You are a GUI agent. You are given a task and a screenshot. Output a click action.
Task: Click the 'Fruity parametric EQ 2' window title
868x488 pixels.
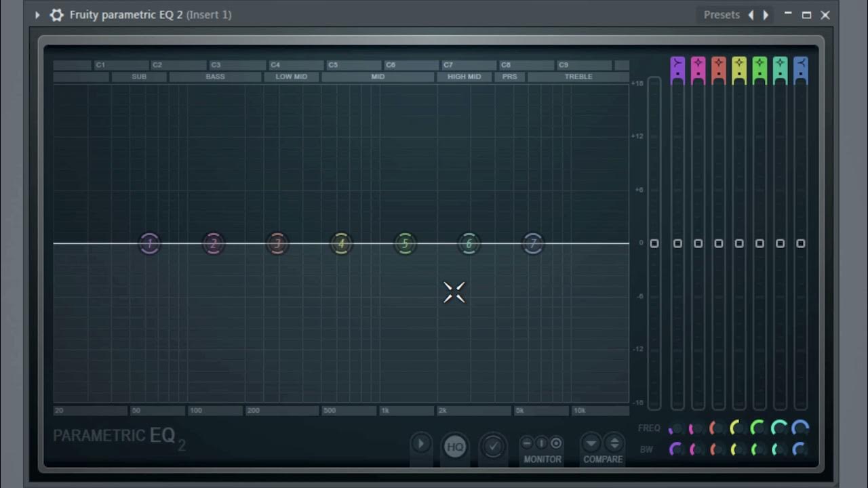(x=126, y=15)
